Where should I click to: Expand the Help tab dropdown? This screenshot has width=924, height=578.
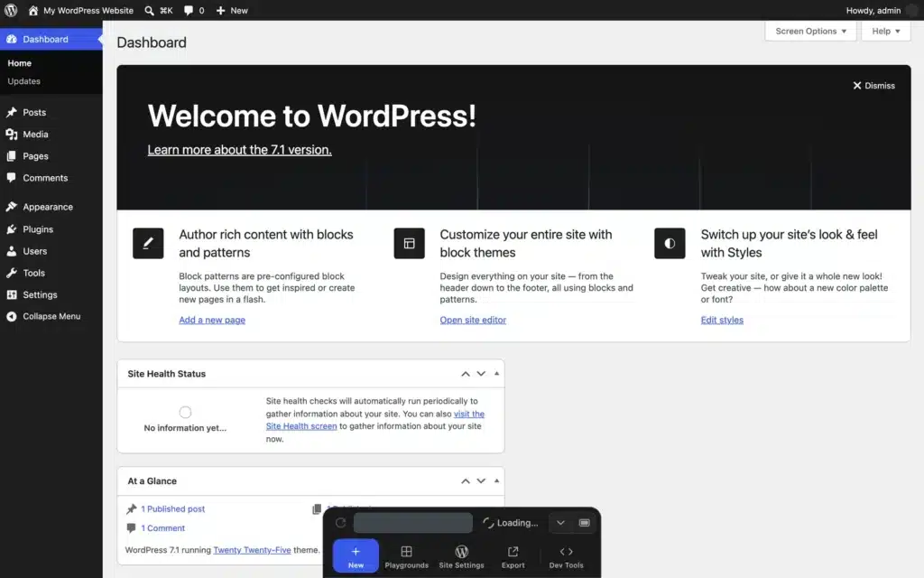click(886, 31)
